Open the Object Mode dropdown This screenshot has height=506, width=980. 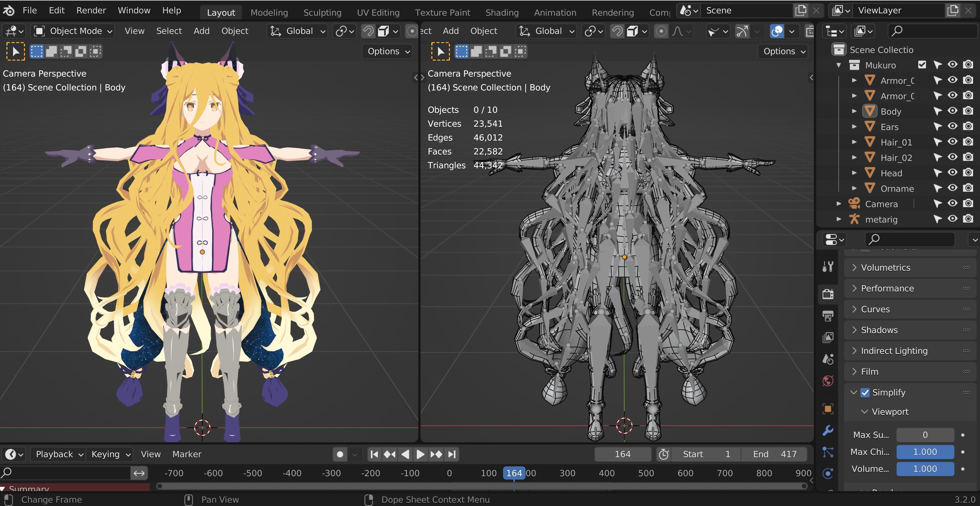[x=72, y=31]
